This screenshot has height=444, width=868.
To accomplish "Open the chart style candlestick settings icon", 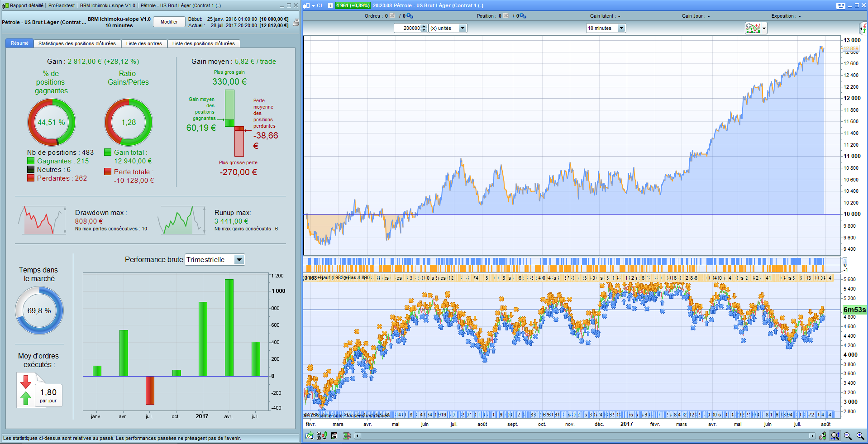I will (322, 436).
